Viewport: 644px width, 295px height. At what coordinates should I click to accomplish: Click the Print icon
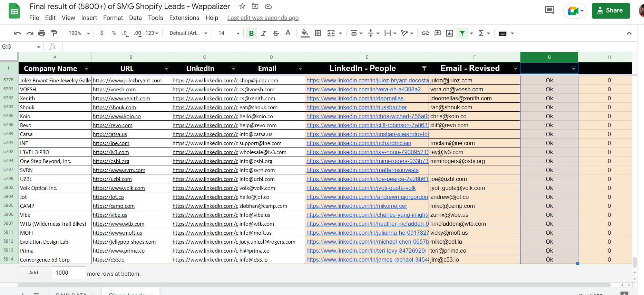(42, 33)
